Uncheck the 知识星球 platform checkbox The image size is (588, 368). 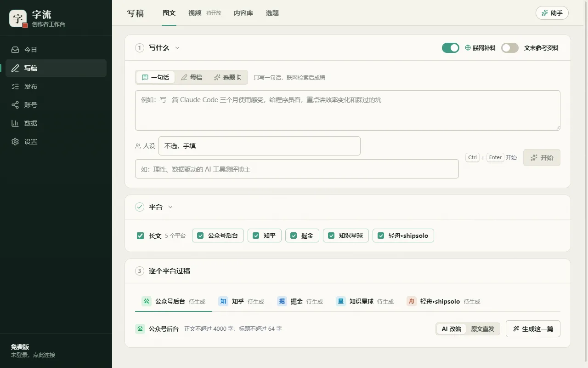(331, 236)
